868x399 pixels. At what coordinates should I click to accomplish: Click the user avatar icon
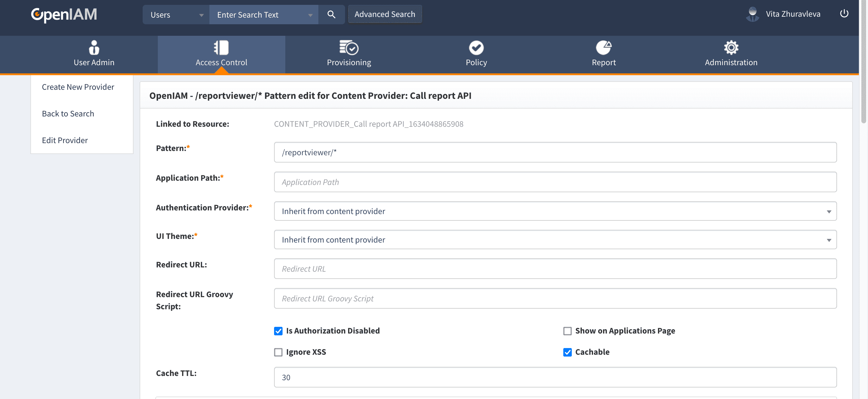tap(752, 14)
